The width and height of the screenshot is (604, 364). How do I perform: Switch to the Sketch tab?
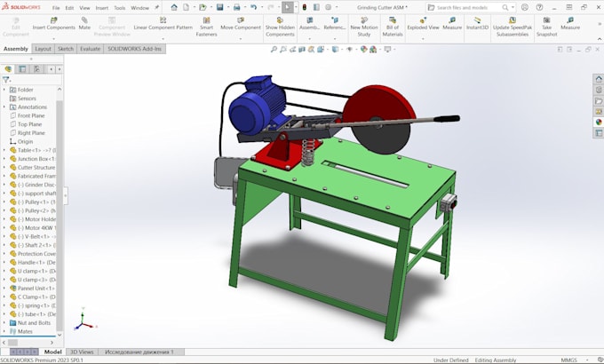click(x=66, y=49)
